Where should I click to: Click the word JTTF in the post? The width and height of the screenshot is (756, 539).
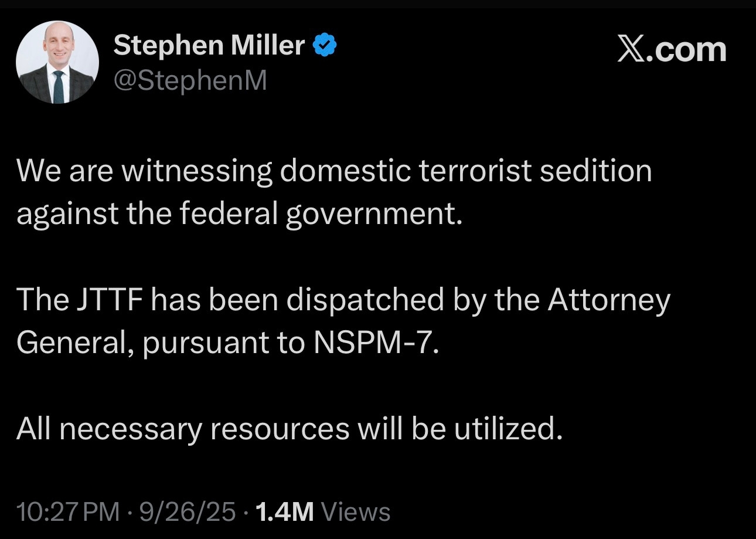click(x=110, y=300)
